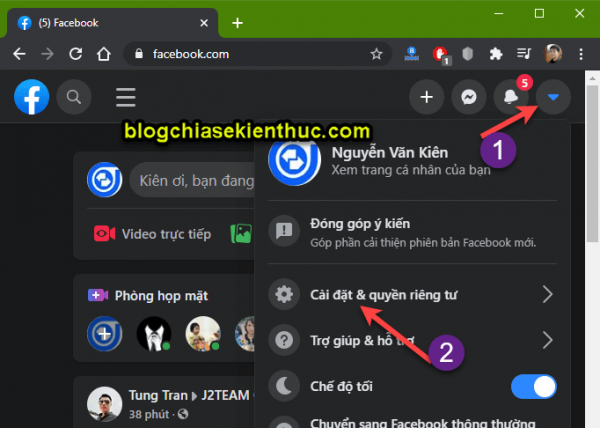Open Chrome three-dot menu

coord(581,54)
